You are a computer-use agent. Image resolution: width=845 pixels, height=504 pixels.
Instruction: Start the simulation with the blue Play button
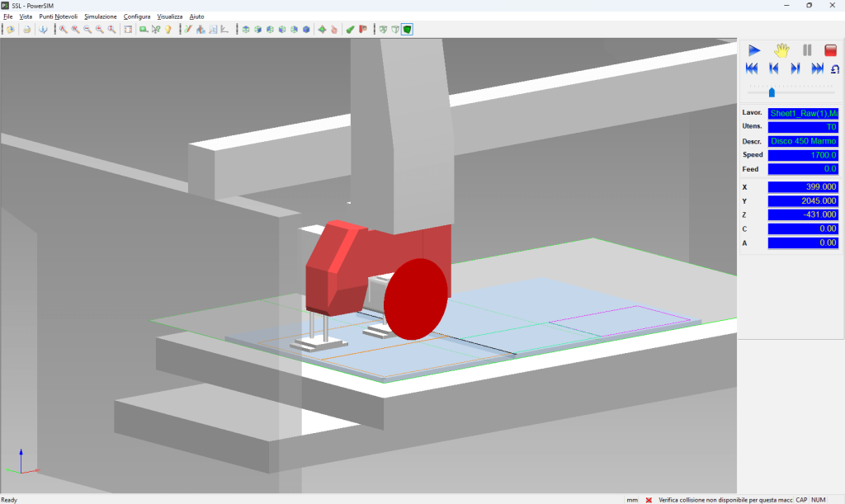point(754,50)
